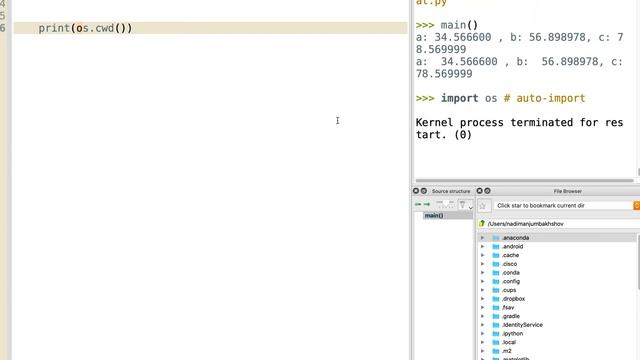Image resolution: width=640 pixels, height=360 pixels.
Task: Expand the .config folder
Action: pyautogui.click(x=482, y=281)
